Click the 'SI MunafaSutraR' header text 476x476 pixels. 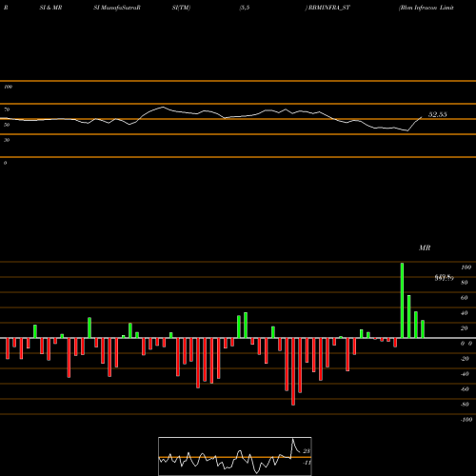117,8
